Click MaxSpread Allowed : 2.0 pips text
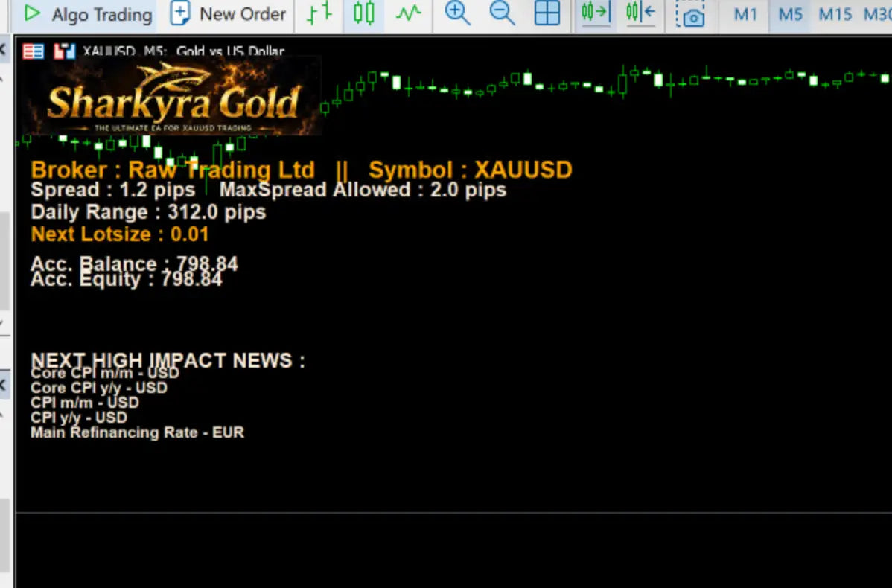This screenshot has width=892, height=588. point(363,190)
